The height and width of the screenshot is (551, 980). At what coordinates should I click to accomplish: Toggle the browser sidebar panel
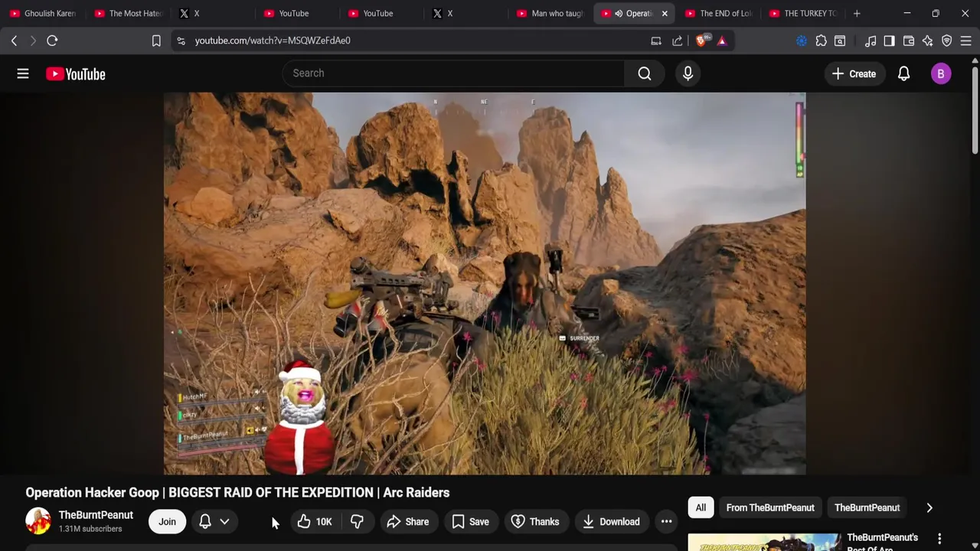click(889, 41)
